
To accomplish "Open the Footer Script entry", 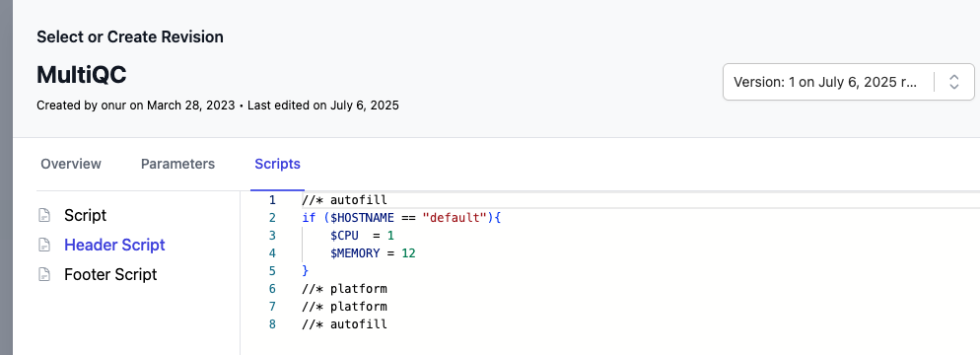I will pos(110,274).
